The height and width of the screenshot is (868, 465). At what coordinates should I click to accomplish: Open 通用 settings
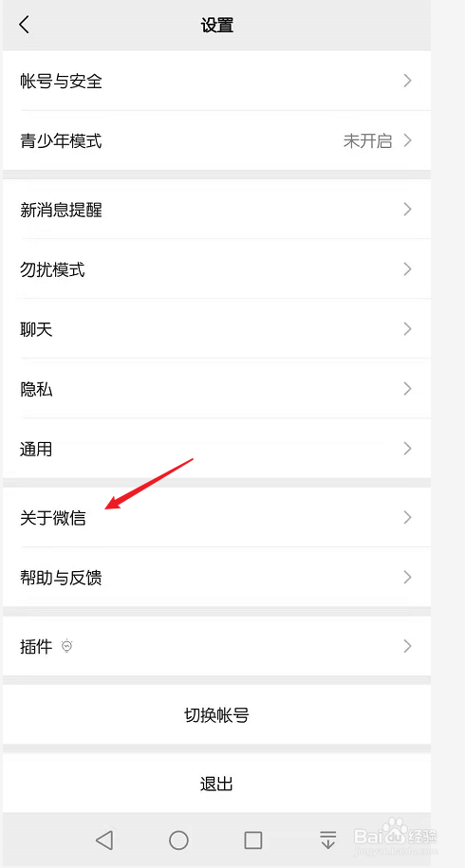(217, 449)
